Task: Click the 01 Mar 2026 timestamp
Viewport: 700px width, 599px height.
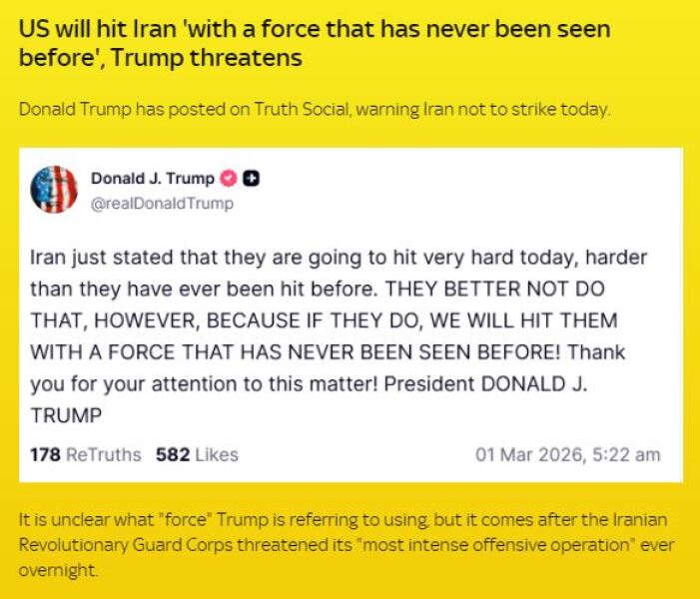Action: pyautogui.click(x=567, y=454)
